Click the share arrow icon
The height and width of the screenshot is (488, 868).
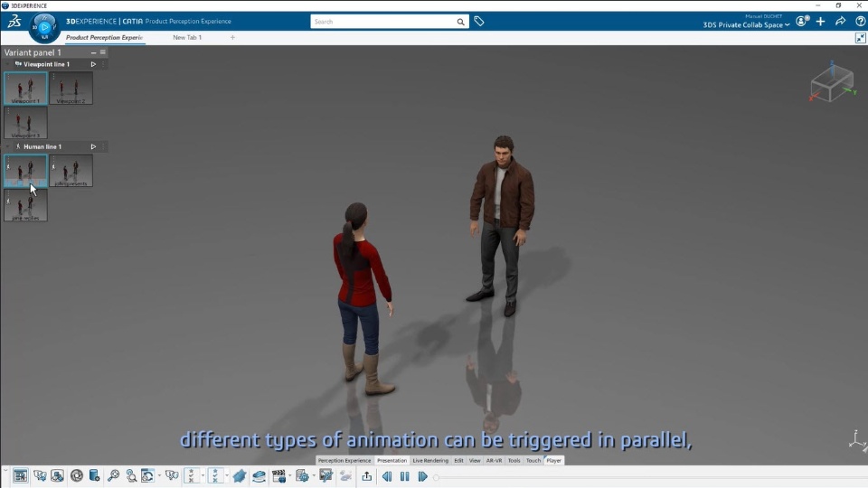[x=840, y=22]
